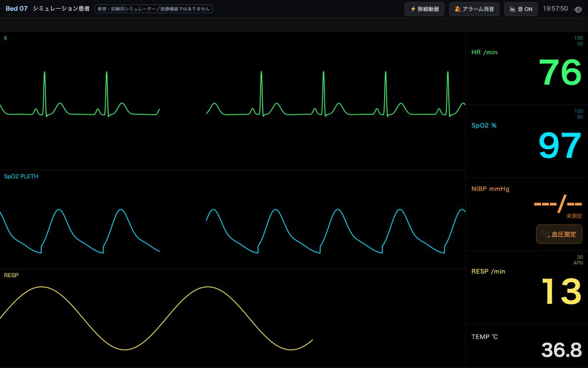Click the RESP /min parameter label
The width and height of the screenshot is (588, 368).
pos(488,271)
